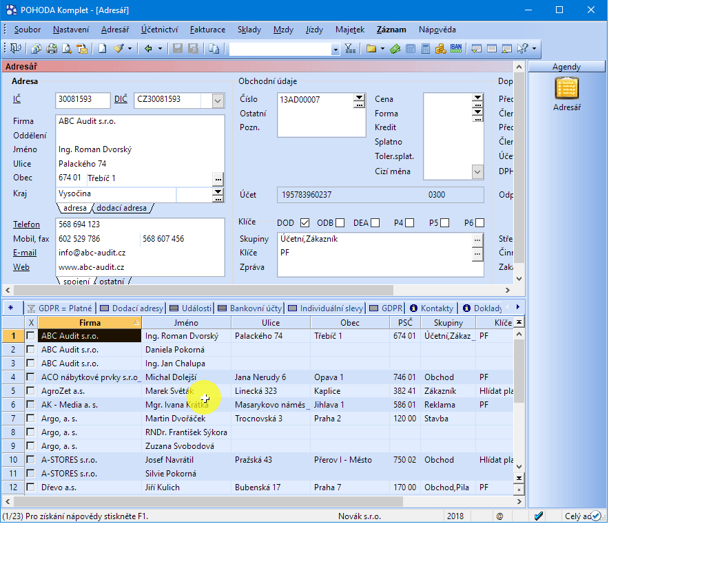Click the third note window icon before help cursor
This screenshot has width=702, height=588.
pos(507,48)
